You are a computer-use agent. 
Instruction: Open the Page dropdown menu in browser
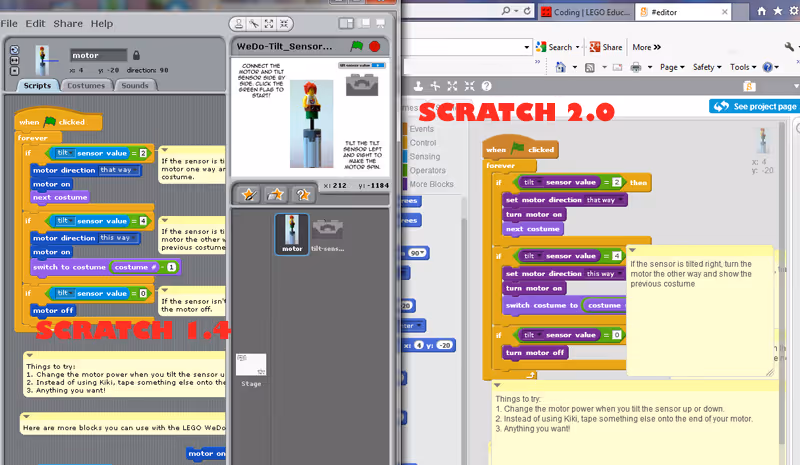point(672,67)
